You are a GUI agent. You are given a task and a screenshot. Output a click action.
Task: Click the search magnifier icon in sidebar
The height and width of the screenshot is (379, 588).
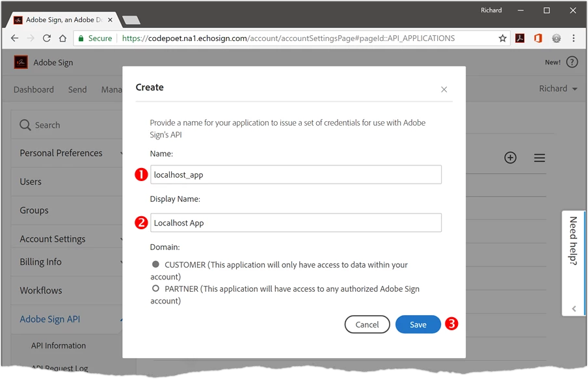pyautogui.click(x=25, y=125)
